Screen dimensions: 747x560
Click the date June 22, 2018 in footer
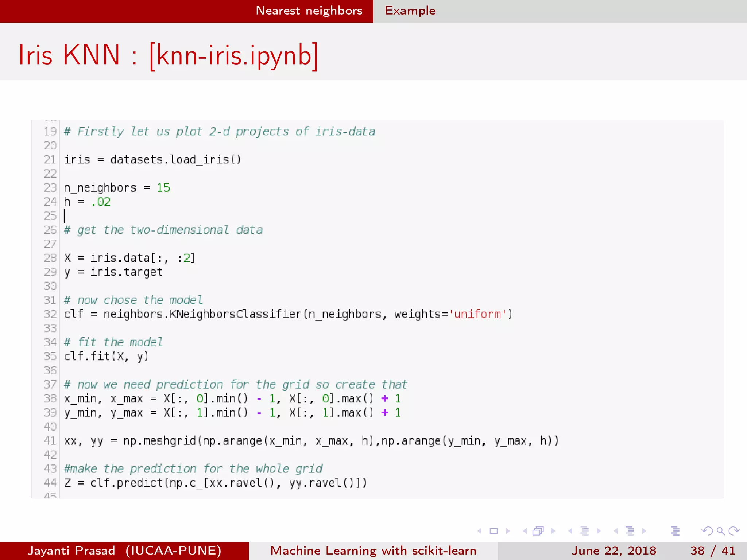coord(614,551)
